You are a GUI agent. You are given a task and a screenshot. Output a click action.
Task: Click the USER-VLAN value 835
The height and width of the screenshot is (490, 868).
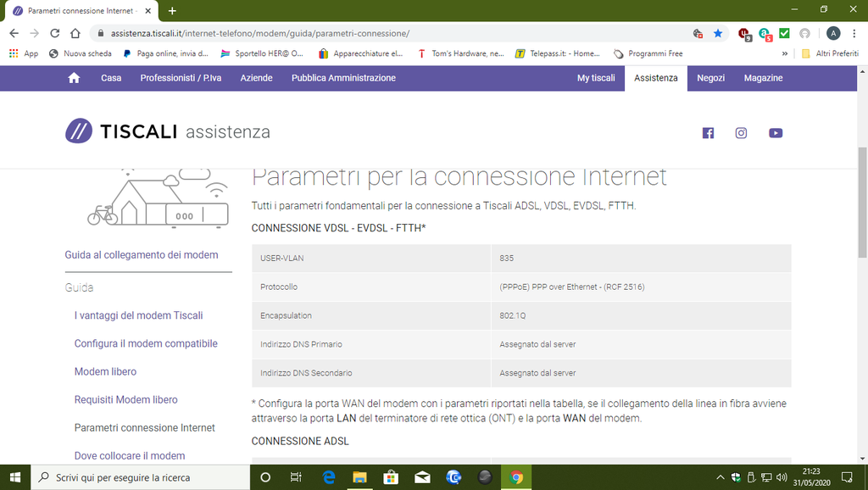pyautogui.click(x=507, y=258)
